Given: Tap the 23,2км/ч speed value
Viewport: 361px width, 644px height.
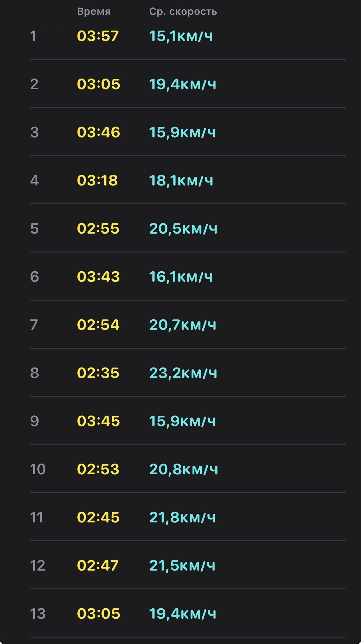Looking at the screenshot, I should click(183, 373).
